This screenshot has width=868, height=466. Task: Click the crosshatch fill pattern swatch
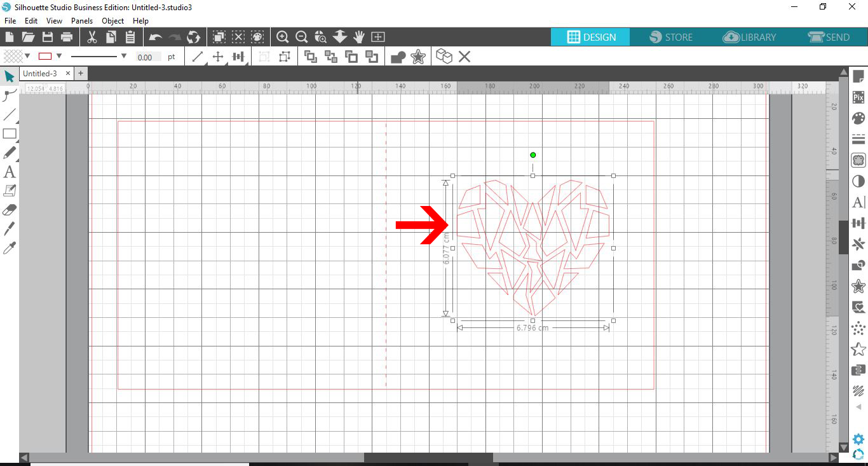[x=13, y=56]
